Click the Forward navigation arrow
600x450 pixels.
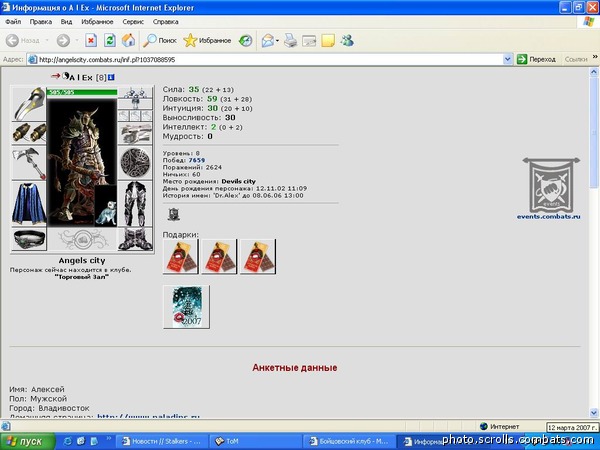click(64, 40)
